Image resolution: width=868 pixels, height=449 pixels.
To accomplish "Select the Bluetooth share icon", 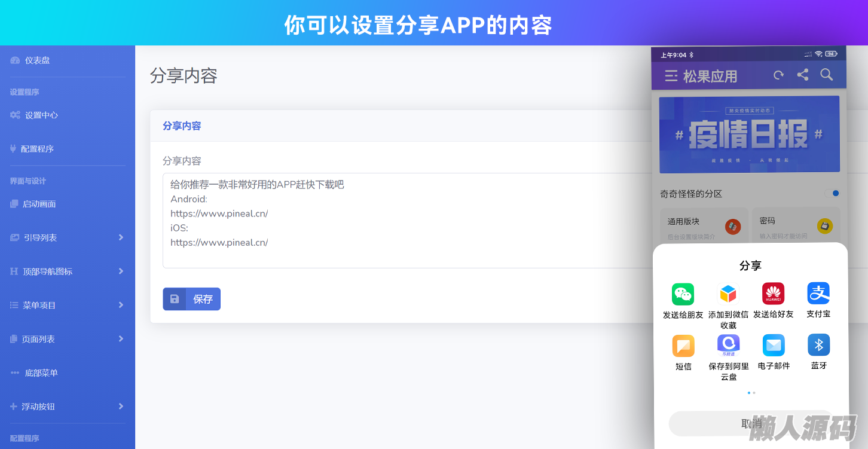I will pyautogui.click(x=818, y=345).
